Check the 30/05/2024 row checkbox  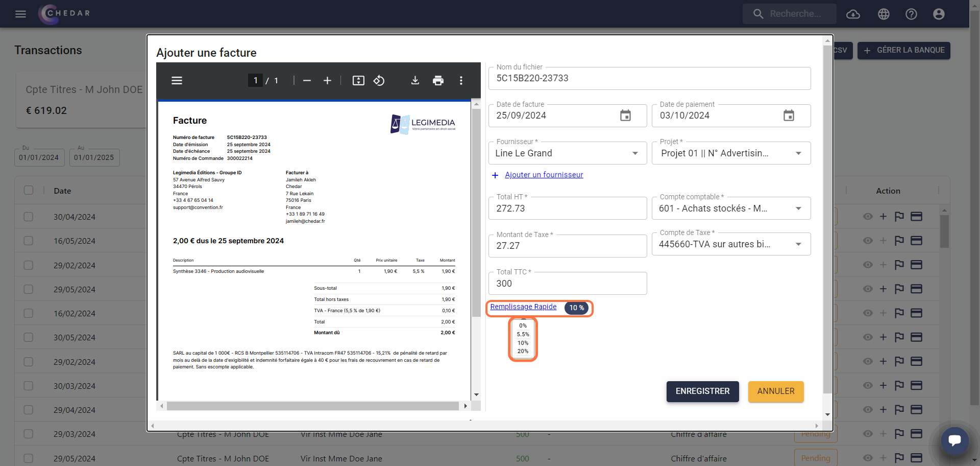click(x=29, y=337)
